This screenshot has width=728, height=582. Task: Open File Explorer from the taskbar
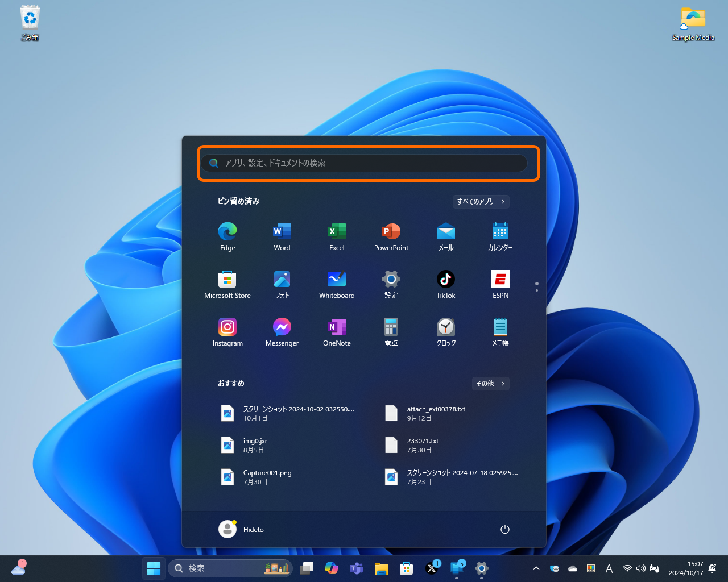click(382, 568)
